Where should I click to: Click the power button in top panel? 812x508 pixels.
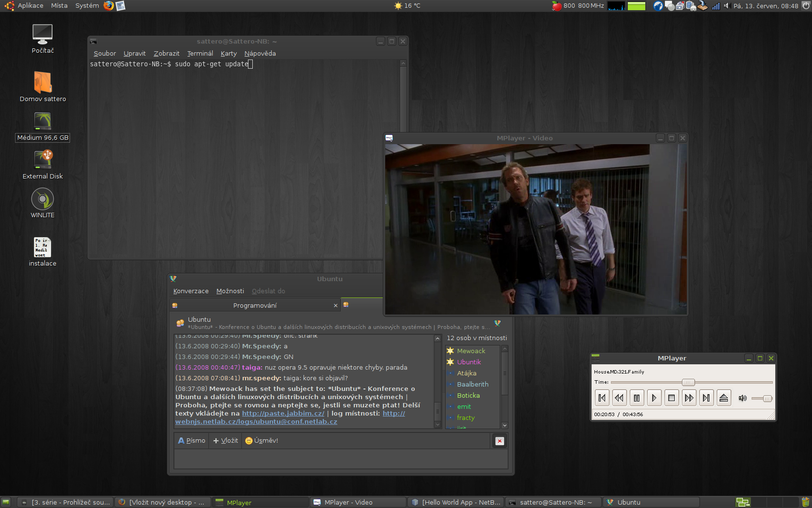806,6
